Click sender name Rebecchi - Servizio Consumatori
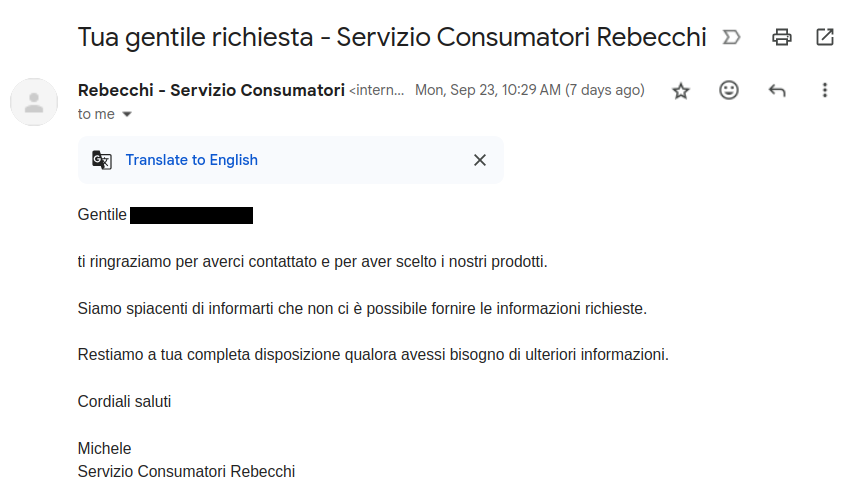 pos(211,90)
